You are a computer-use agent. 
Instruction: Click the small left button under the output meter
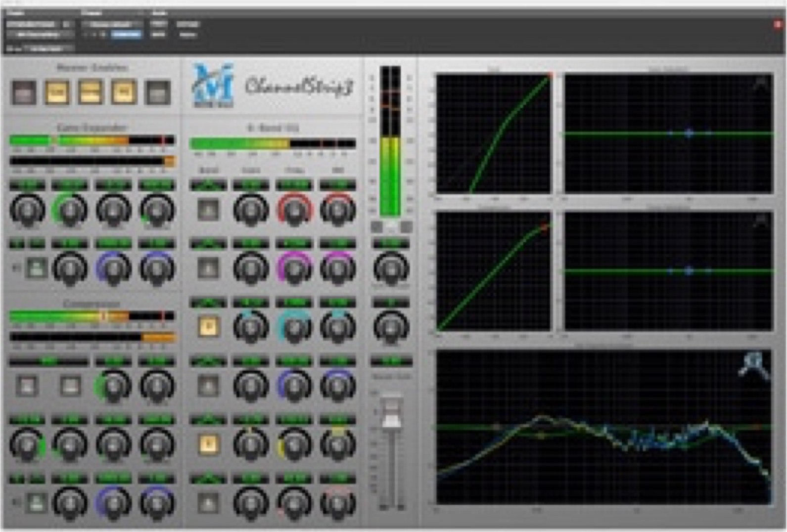tap(376, 227)
